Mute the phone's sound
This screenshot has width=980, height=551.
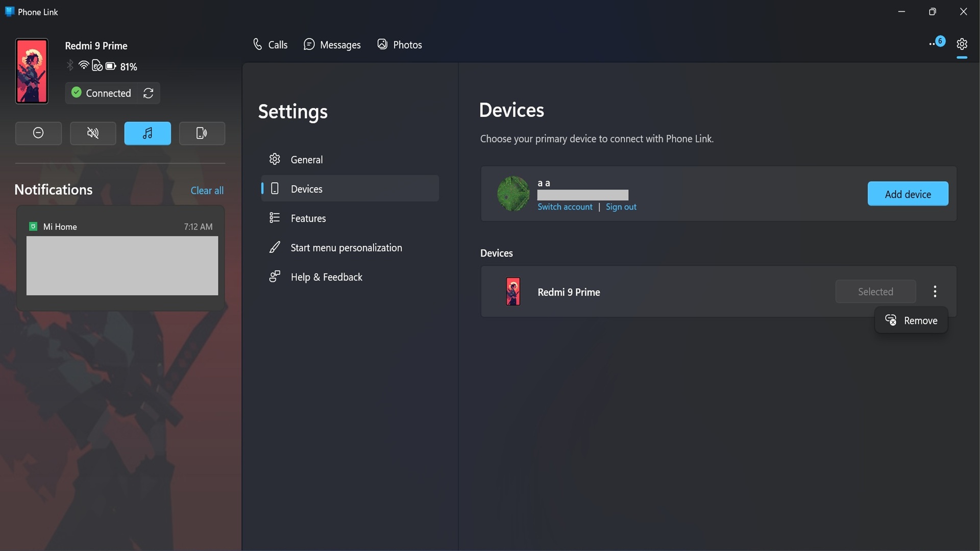pyautogui.click(x=93, y=133)
